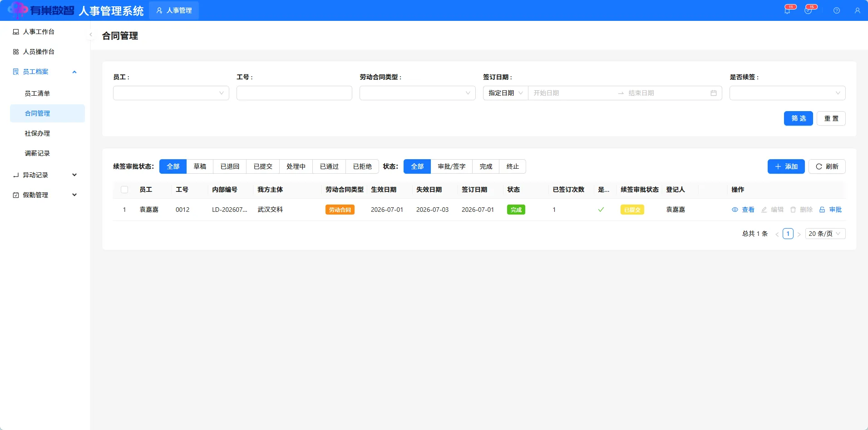
Task: Select 草稿 renewal approval filter
Action: pyautogui.click(x=200, y=166)
